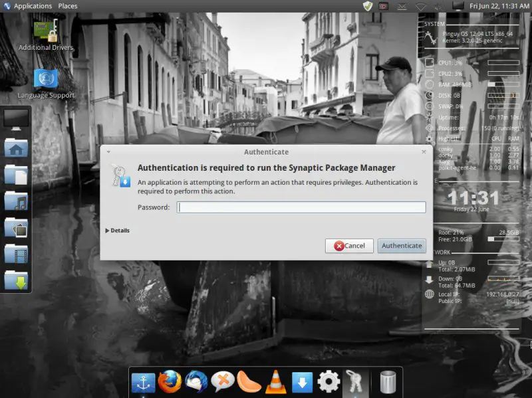The width and height of the screenshot is (532, 398).
Task: Click the Authenticate dialog title bar
Action: 267,152
